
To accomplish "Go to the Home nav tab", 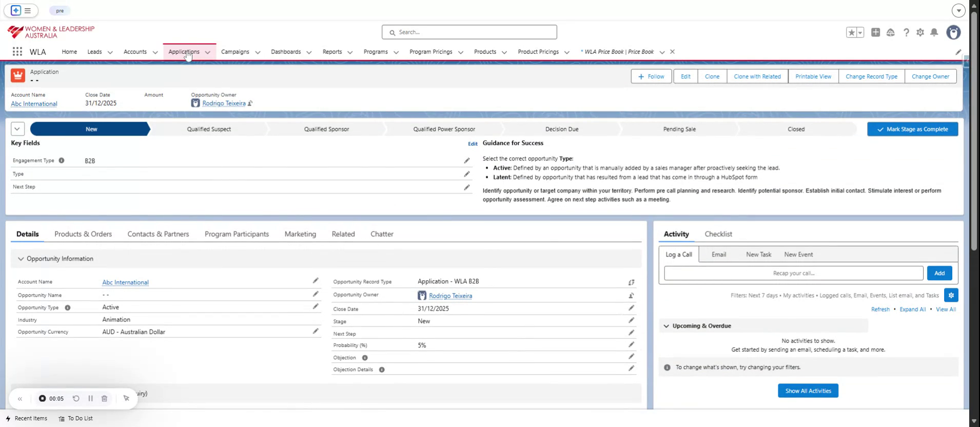I will (69, 52).
